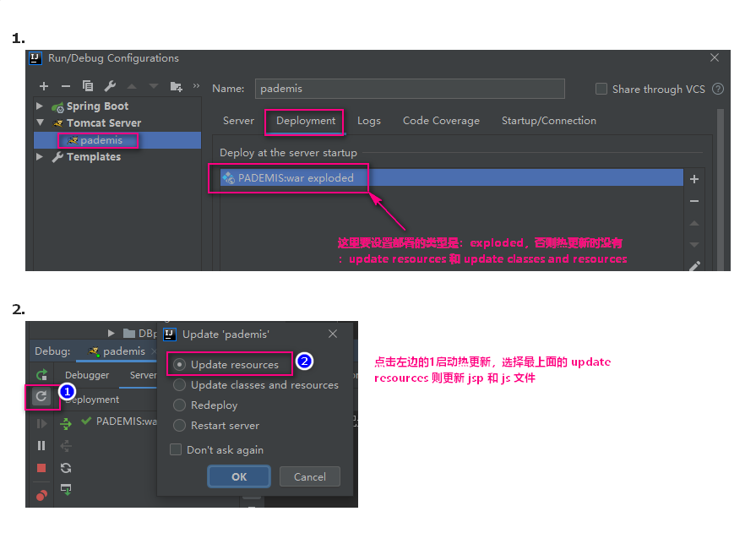Expand the Templates tree node
This screenshot has width=756, height=533.
pos(40,156)
